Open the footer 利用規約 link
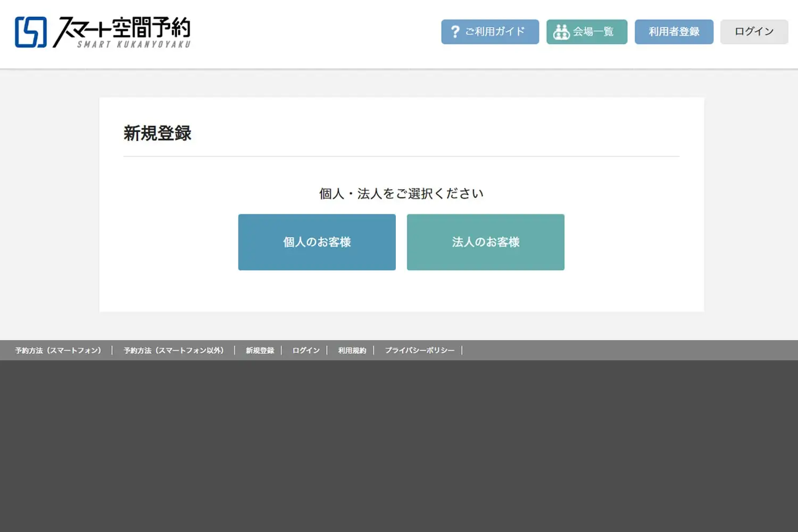The height and width of the screenshot is (532, 798). (352, 351)
